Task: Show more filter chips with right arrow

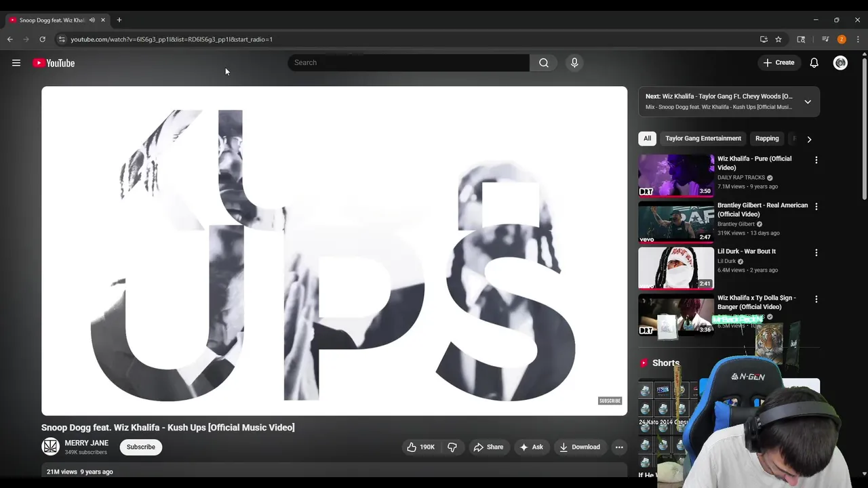Action: pos(809,139)
